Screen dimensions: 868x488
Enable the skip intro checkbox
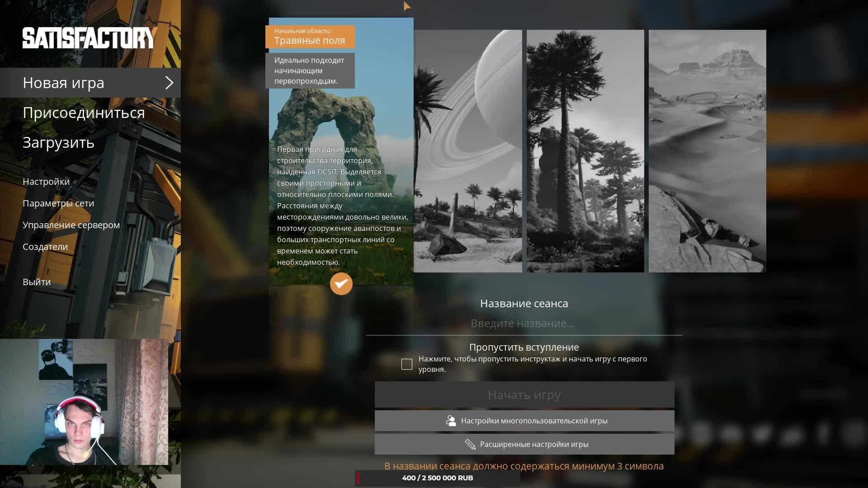[x=406, y=364]
